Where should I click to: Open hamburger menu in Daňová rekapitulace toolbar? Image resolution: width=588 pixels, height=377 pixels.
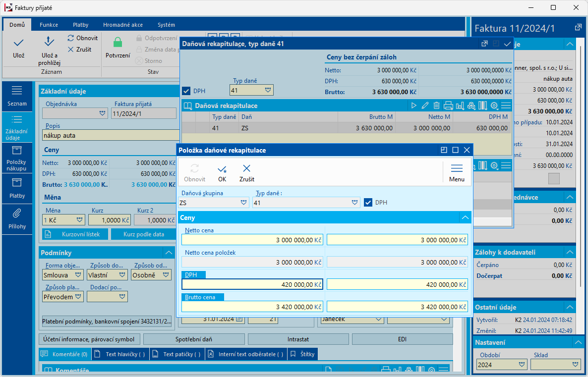506,106
